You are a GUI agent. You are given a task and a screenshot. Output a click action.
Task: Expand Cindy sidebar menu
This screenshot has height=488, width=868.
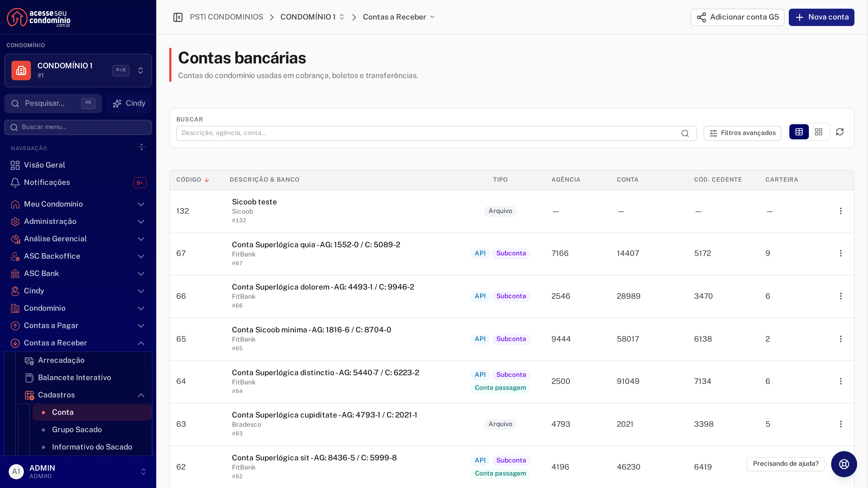78,291
